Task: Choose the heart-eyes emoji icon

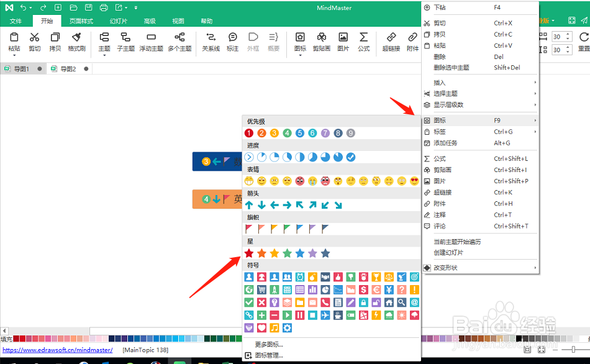Action: [x=414, y=181]
